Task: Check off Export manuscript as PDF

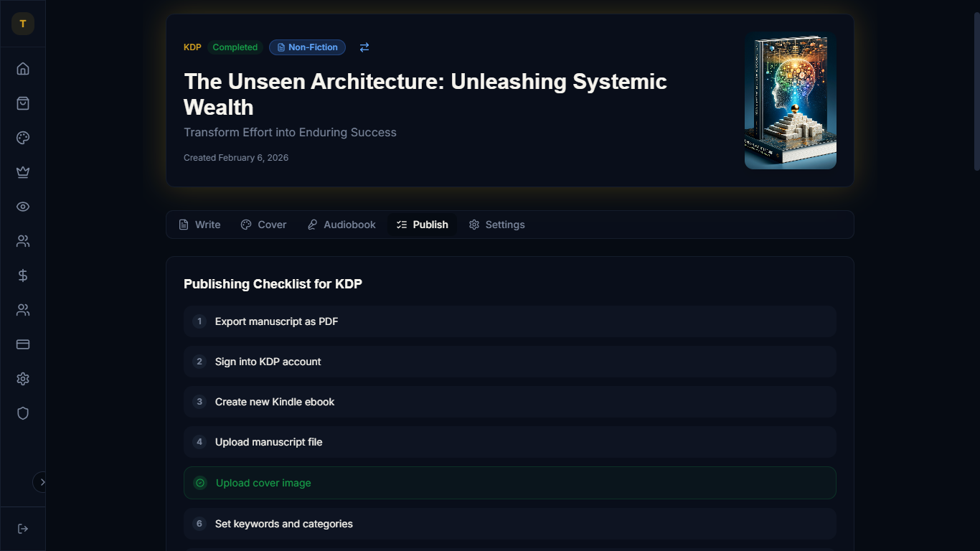Action: [200, 321]
